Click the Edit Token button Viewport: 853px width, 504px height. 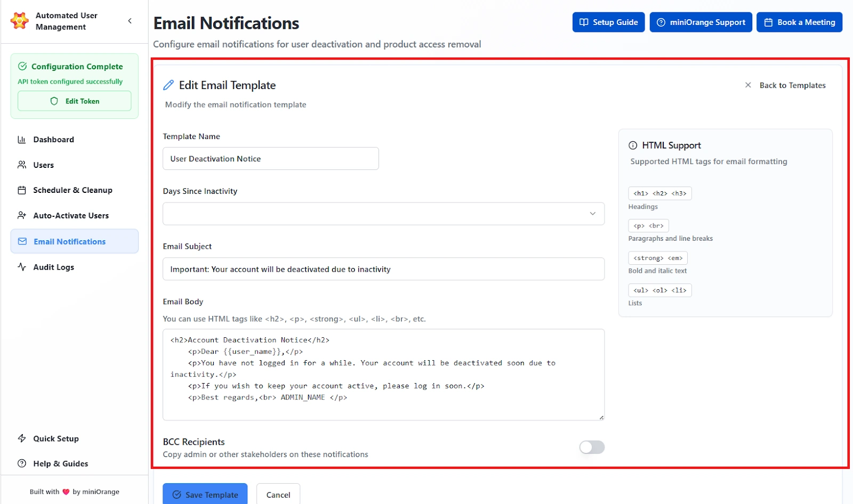[74, 101]
